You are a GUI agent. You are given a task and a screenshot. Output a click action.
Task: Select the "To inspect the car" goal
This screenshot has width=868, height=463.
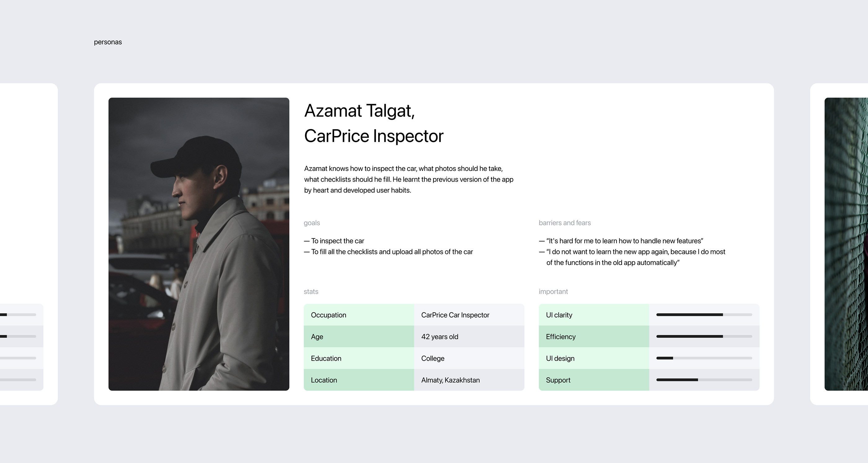point(337,241)
